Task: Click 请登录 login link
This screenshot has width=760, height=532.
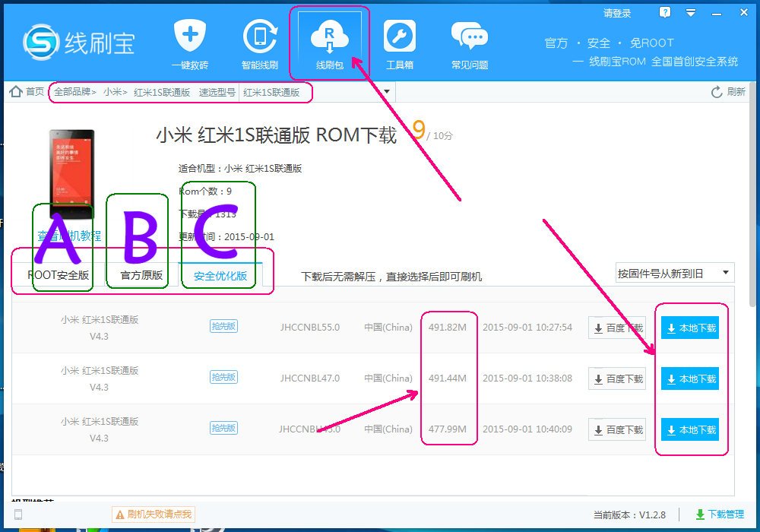Action: 617,13
